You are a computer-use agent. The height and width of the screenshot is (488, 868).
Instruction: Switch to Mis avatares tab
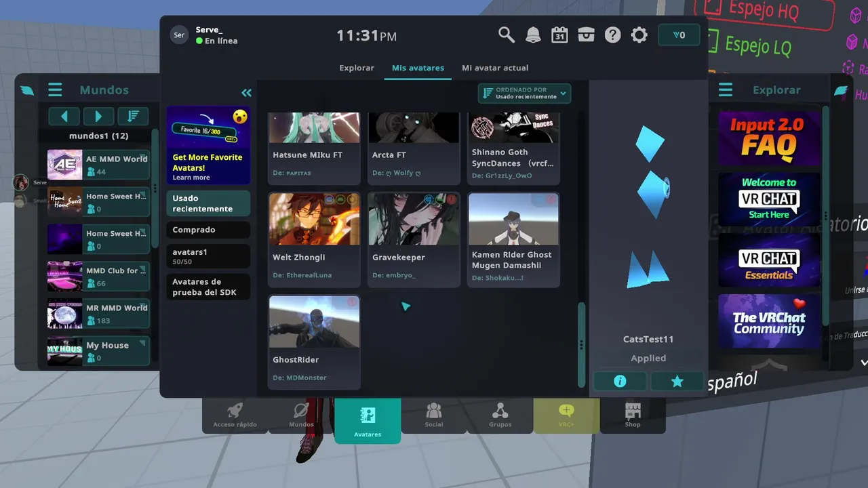(418, 68)
